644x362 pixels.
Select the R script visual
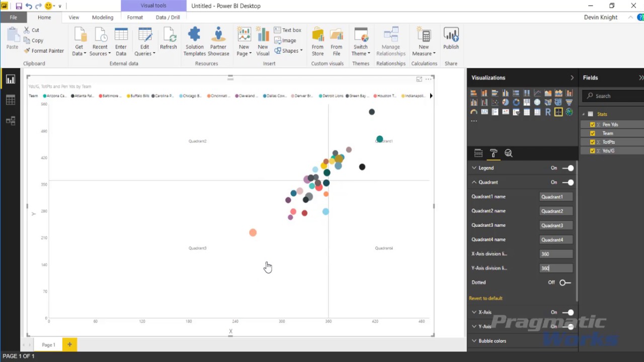pos(548,112)
